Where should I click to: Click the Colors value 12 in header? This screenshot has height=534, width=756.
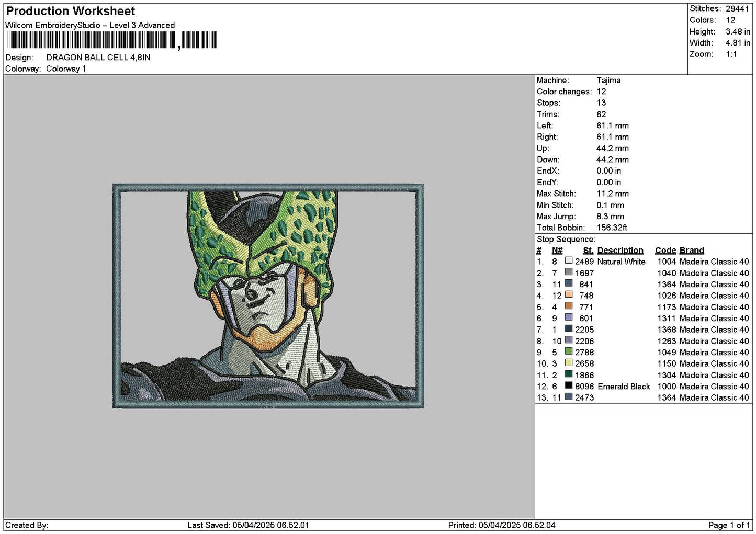730,20
